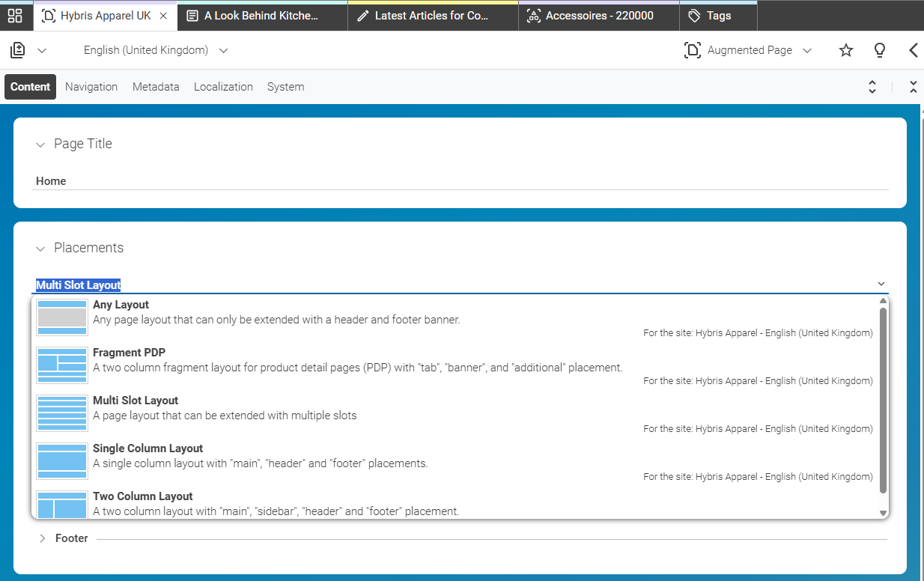Viewport: 924px width, 581px height.
Task: Switch to the Navigation tab
Action: (91, 87)
